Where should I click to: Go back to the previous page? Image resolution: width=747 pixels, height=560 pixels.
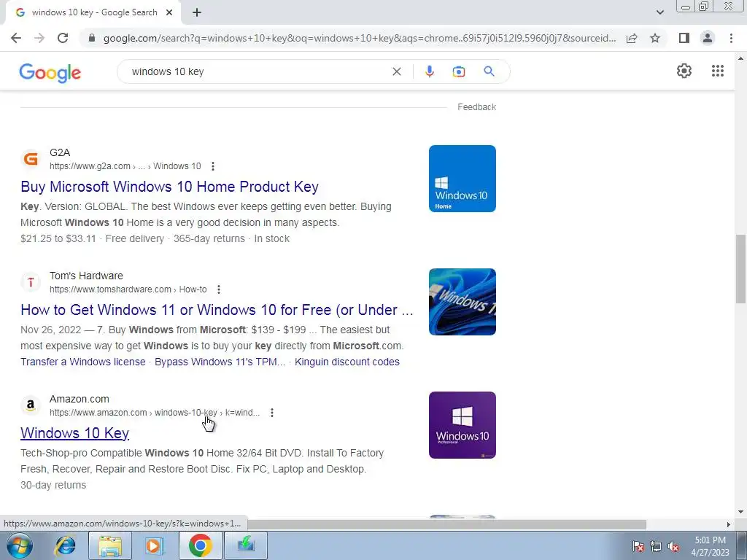tap(16, 38)
